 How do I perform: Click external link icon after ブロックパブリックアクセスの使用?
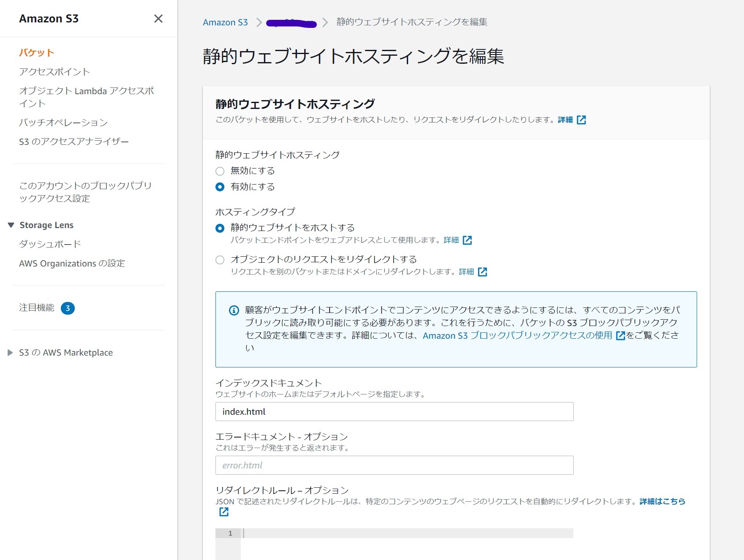click(620, 336)
